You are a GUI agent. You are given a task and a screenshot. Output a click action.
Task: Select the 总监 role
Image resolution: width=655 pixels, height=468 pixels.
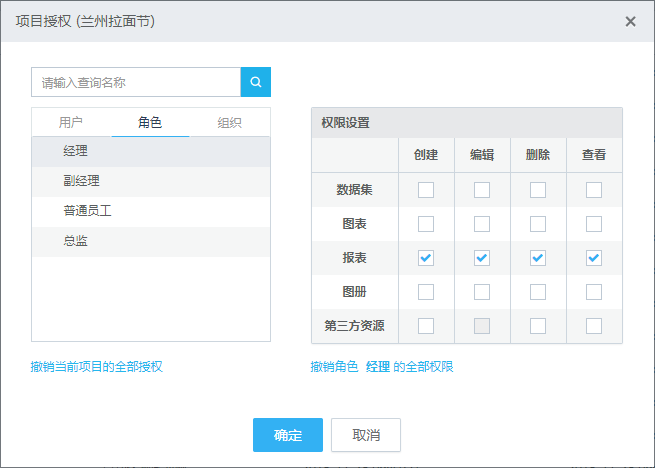pyautogui.click(x=76, y=241)
